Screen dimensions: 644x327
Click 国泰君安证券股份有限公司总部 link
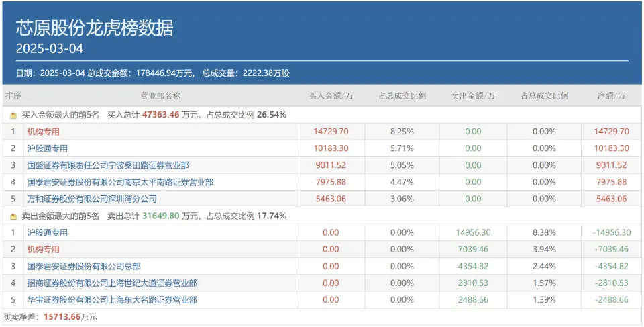click(x=83, y=267)
